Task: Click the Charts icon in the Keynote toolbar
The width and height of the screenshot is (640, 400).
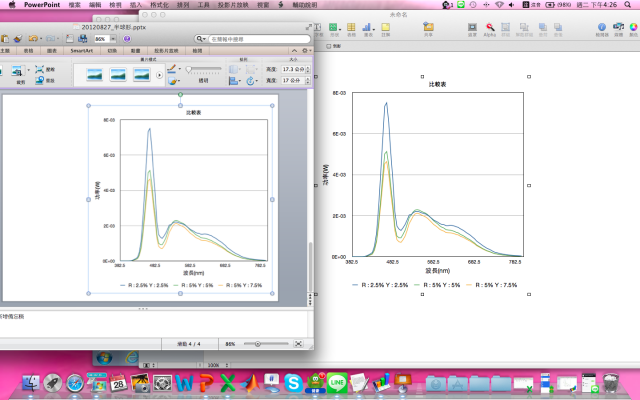Action: [x=368, y=27]
